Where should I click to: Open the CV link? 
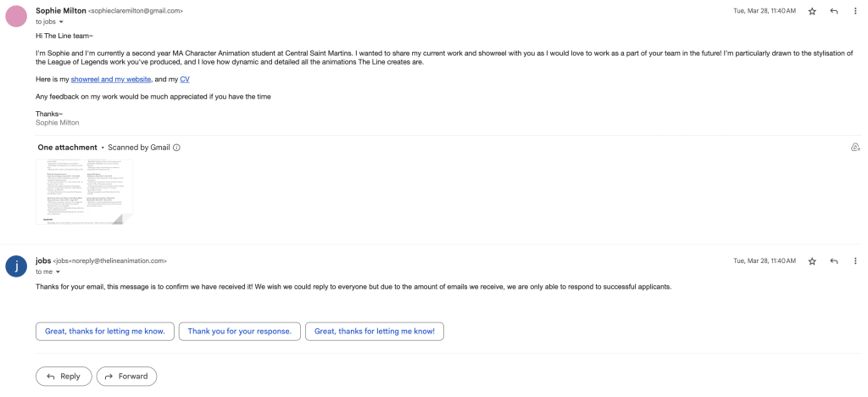[x=185, y=80]
